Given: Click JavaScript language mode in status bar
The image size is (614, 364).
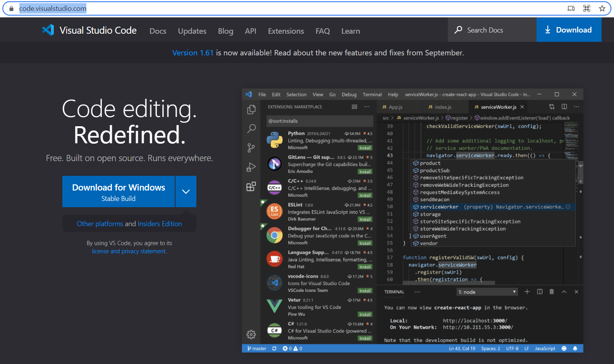Looking at the screenshot, I should coord(545,349).
